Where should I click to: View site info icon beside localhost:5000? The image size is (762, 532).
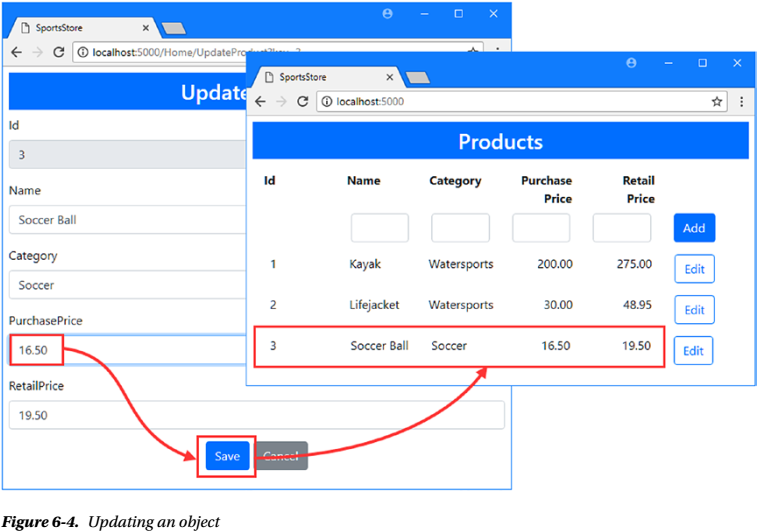(x=327, y=102)
